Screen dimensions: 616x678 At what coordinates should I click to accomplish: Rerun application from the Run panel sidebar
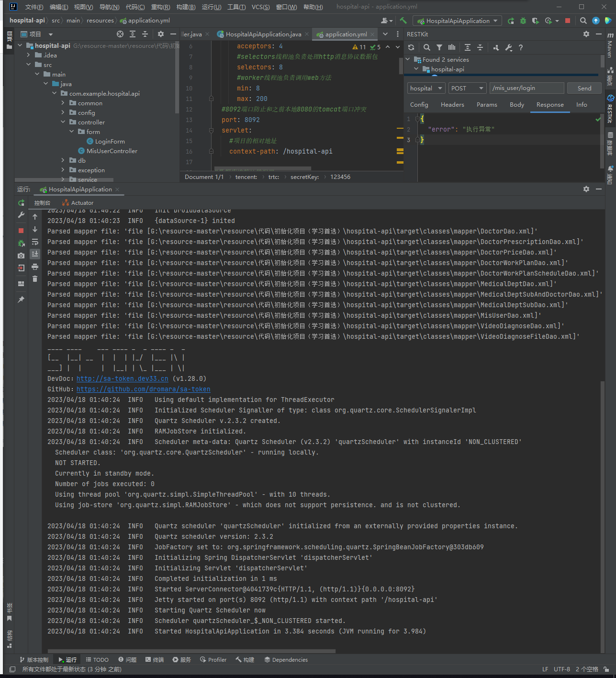pos(21,203)
